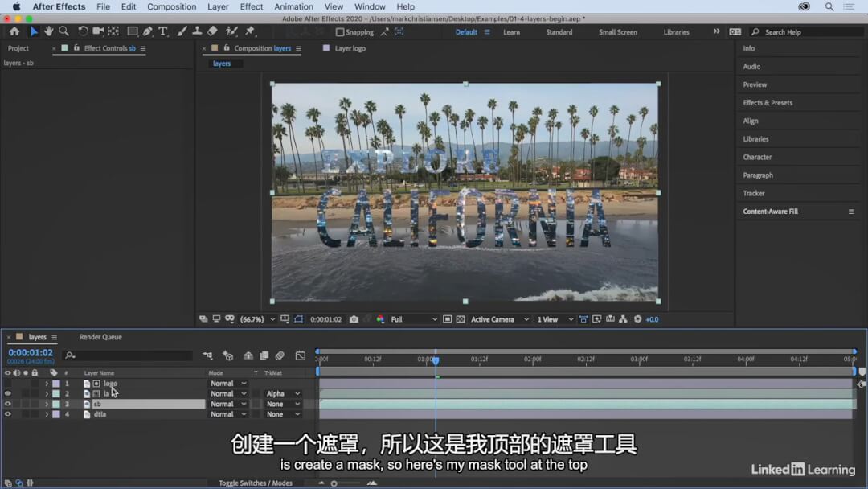Select the Pan Behind anchor point tool

114,31
